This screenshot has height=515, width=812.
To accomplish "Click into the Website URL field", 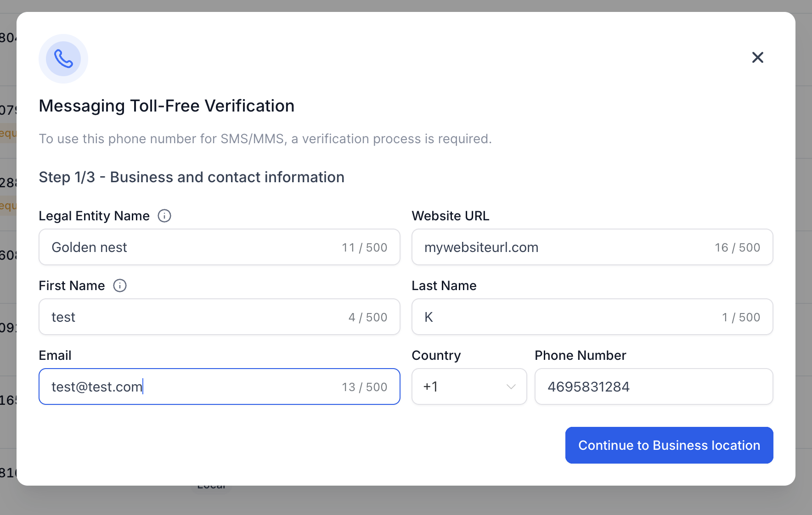I will point(592,247).
